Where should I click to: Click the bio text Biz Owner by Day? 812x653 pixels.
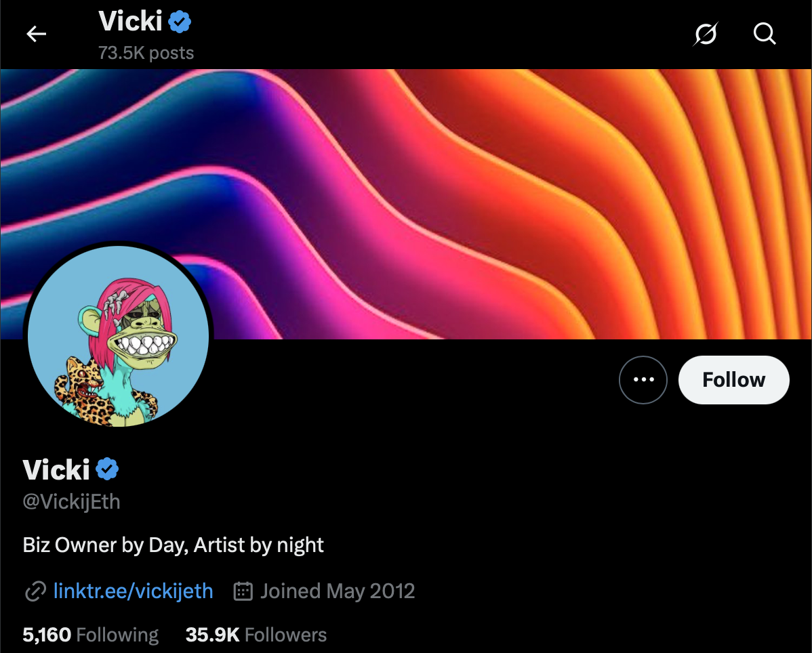(x=173, y=545)
